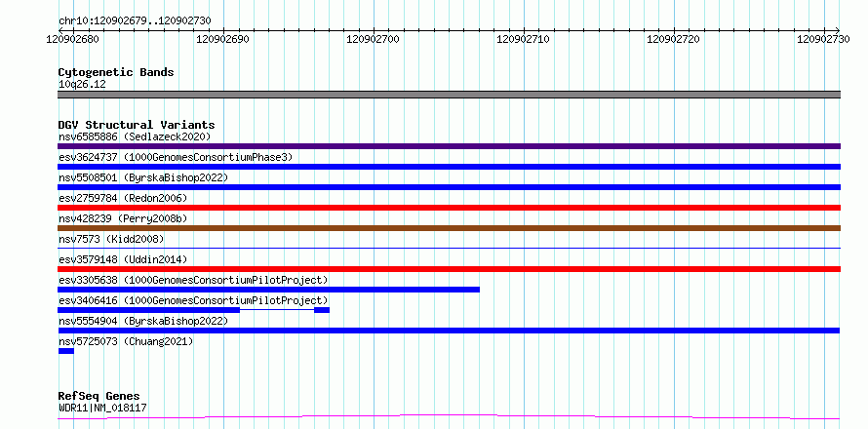Open the esv3406416 variant label

[x=193, y=300]
